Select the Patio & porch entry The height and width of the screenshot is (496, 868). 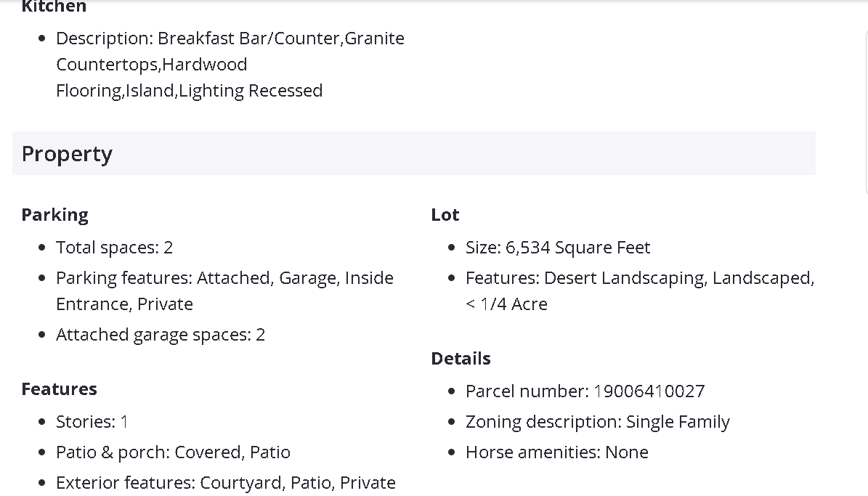pyautogui.click(x=173, y=452)
